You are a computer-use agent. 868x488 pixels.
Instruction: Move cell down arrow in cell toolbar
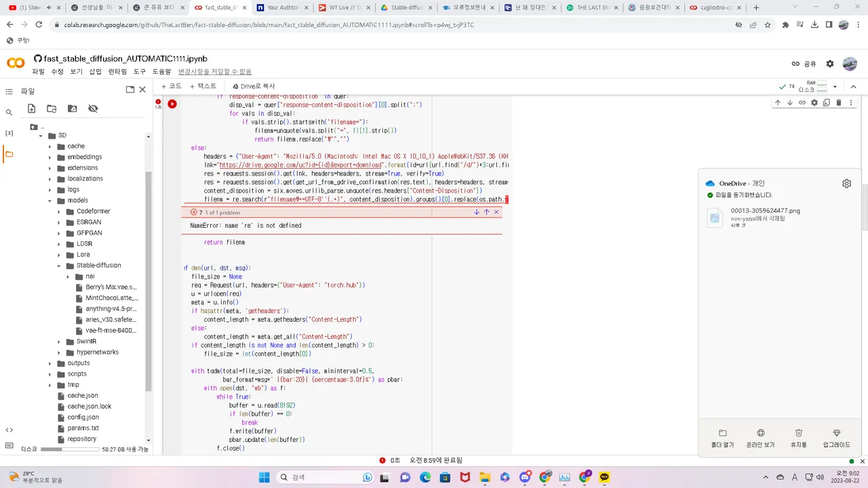790,103
